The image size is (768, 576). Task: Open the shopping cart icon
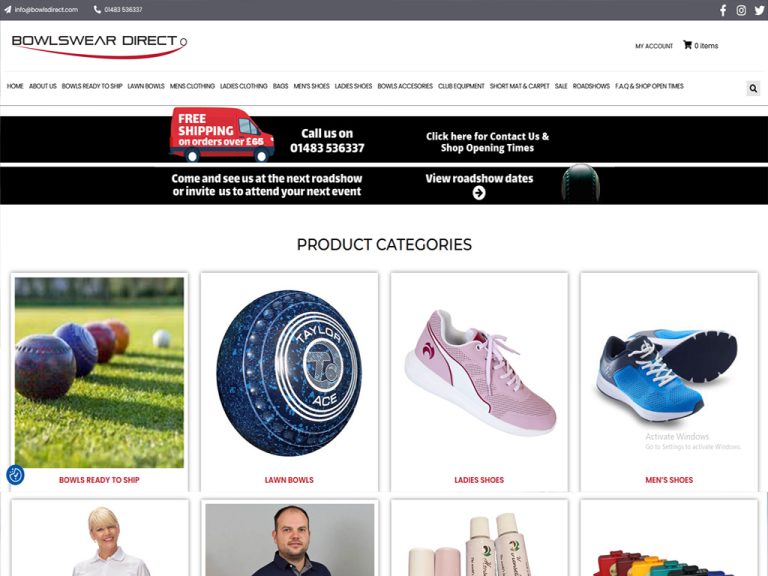(x=687, y=45)
